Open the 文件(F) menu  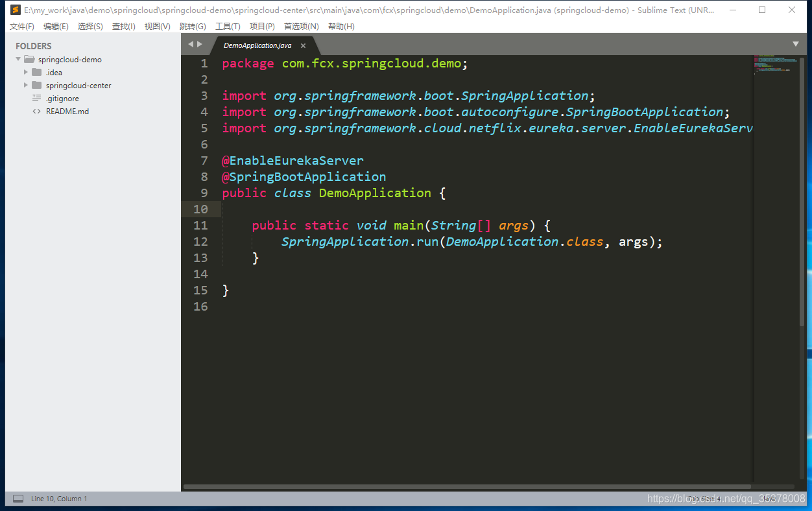click(22, 26)
